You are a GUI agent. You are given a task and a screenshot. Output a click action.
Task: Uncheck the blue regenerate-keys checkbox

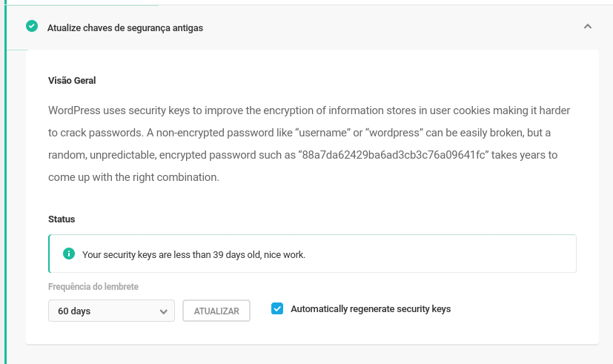[x=277, y=308]
